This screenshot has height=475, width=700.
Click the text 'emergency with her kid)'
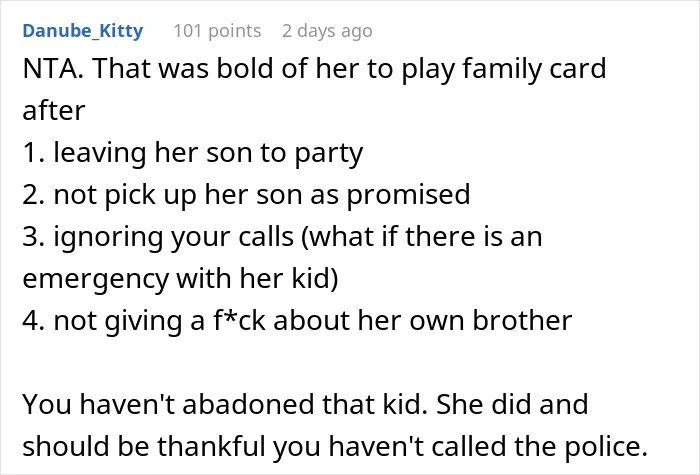pos(180,279)
